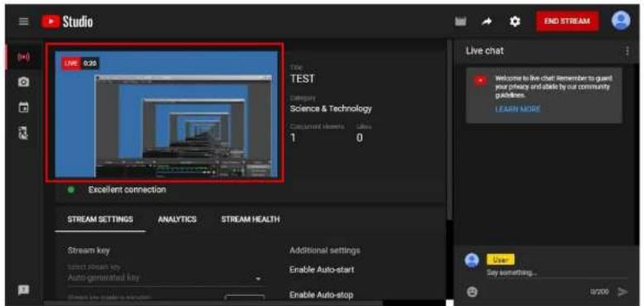This screenshot has height=306, width=644.
Task: Switch to the STREAM SETTINGS tab
Action: (100, 219)
